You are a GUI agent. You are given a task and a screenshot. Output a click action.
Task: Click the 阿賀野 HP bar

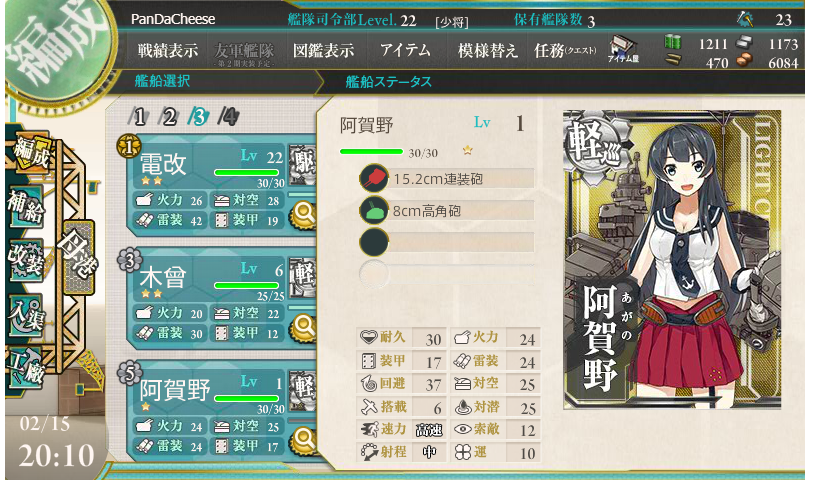tap(371, 152)
